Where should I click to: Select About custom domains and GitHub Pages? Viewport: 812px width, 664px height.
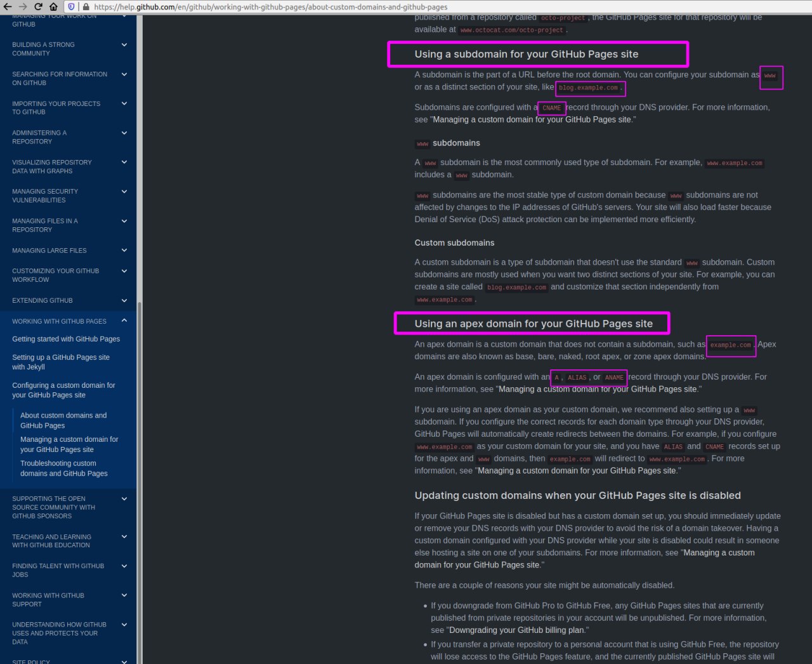pyautogui.click(x=63, y=420)
